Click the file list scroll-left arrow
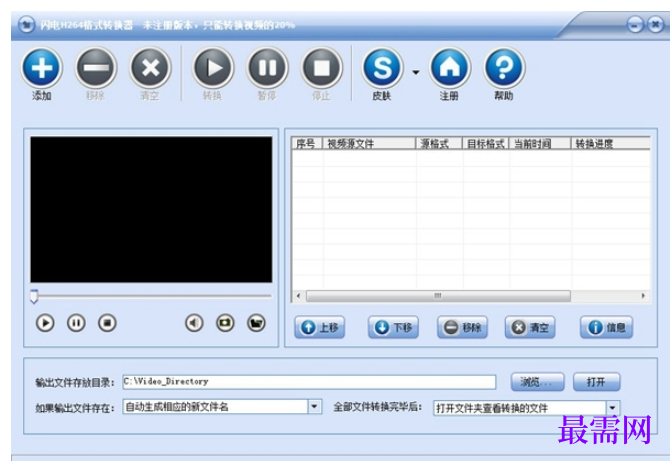This screenshot has width=670, height=461. tap(298, 296)
